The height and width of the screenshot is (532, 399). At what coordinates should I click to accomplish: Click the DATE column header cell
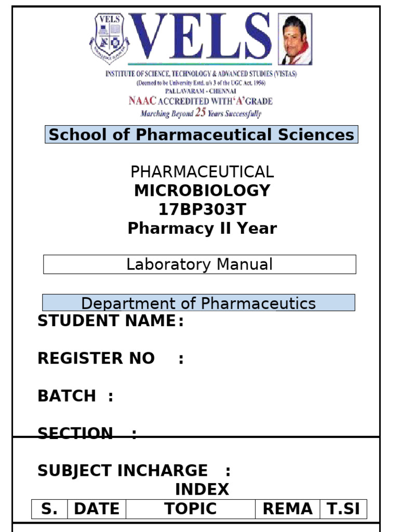97,509
